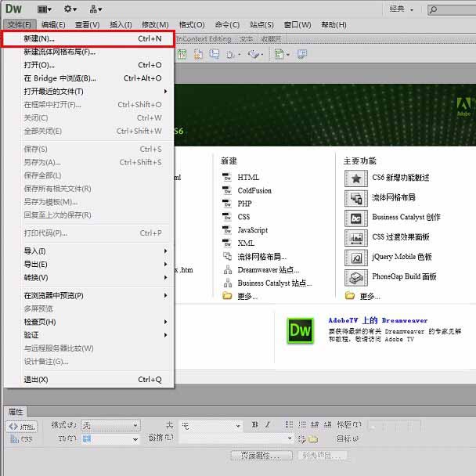The height and width of the screenshot is (476, 476).
Task: Open the CSS transitions panel icon
Action: tap(356, 237)
